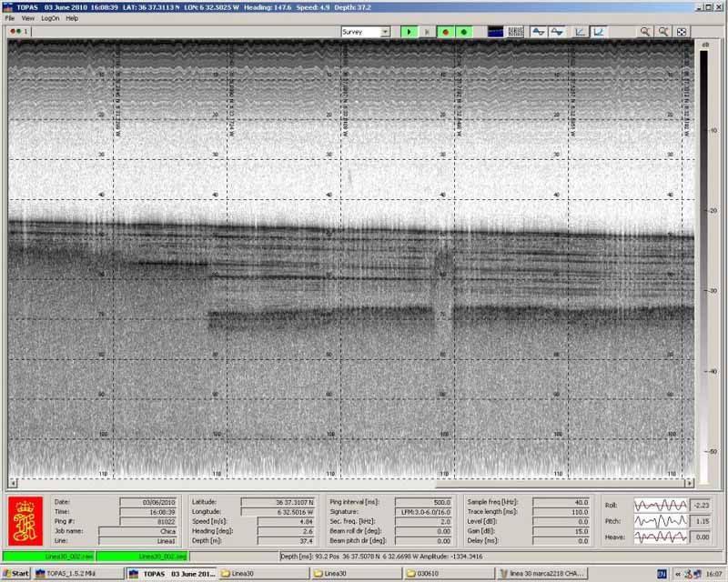This screenshot has height=582, width=728.
Task: Open the LogOn menu
Action: [50, 18]
